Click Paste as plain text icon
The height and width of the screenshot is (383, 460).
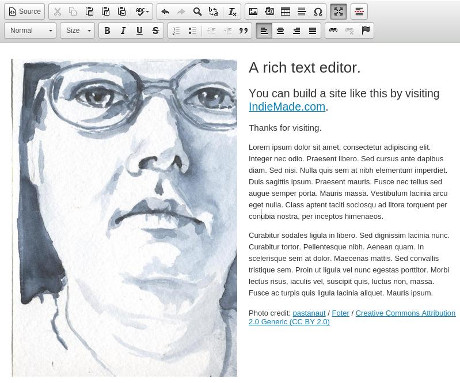point(106,12)
